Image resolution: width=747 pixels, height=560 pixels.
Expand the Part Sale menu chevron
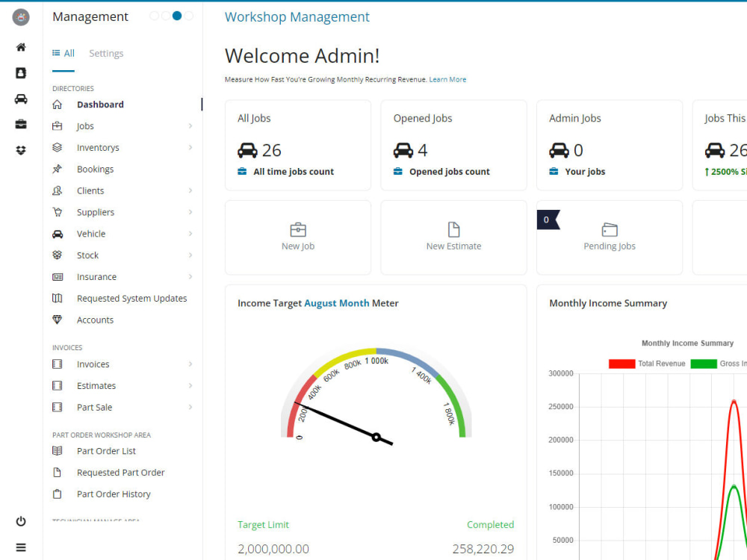tap(190, 407)
